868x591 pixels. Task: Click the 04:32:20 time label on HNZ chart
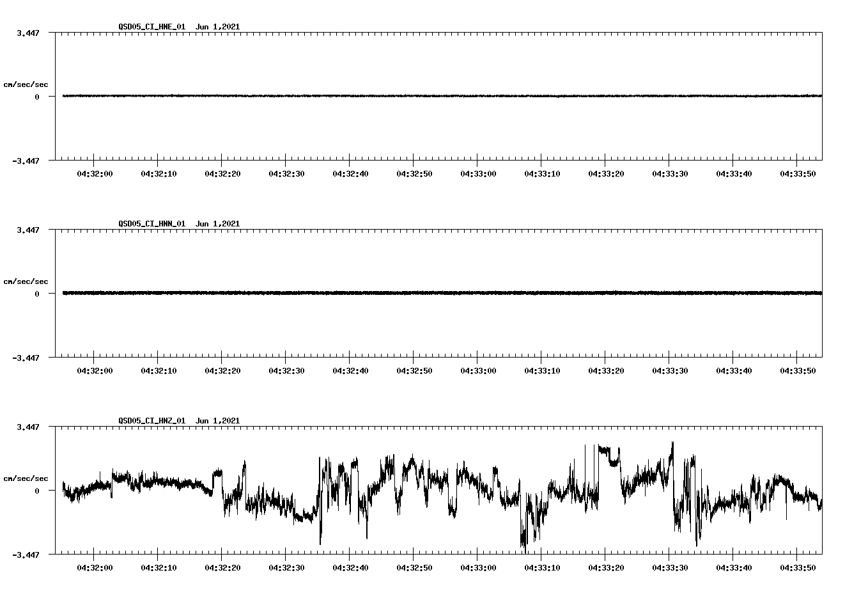(x=222, y=568)
